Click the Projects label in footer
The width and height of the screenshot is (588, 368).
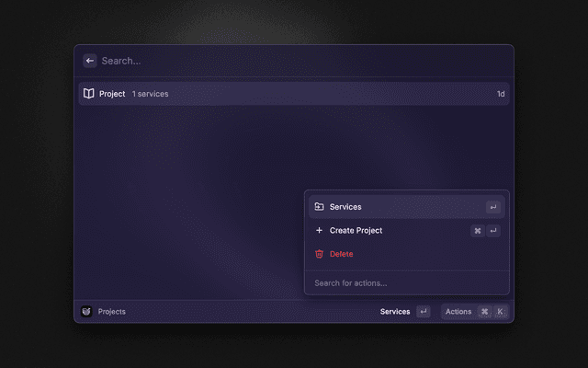[x=112, y=312]
